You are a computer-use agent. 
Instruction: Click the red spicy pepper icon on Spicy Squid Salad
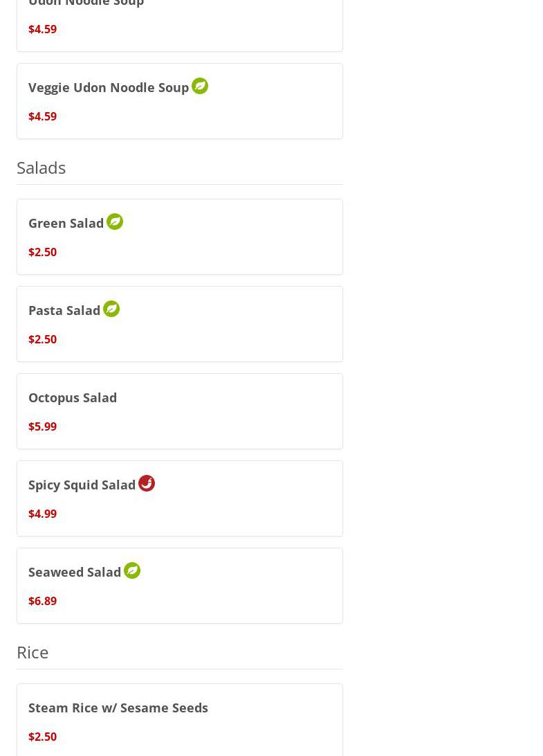click(147, 483)
